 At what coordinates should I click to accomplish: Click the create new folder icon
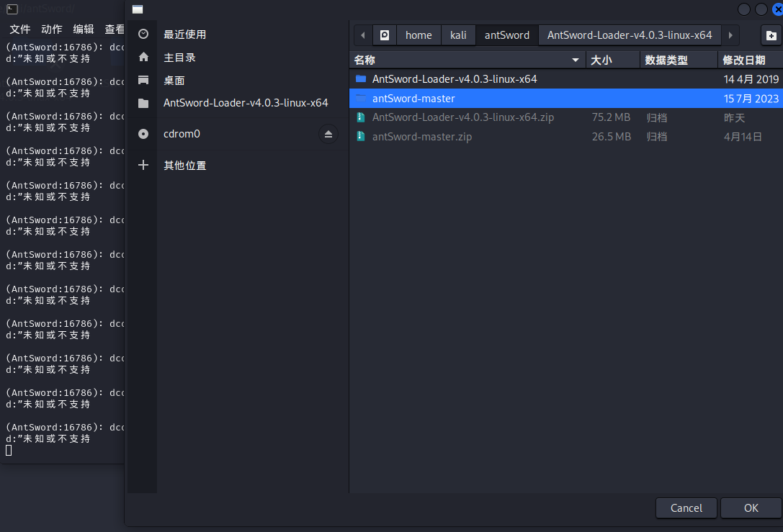771,35
